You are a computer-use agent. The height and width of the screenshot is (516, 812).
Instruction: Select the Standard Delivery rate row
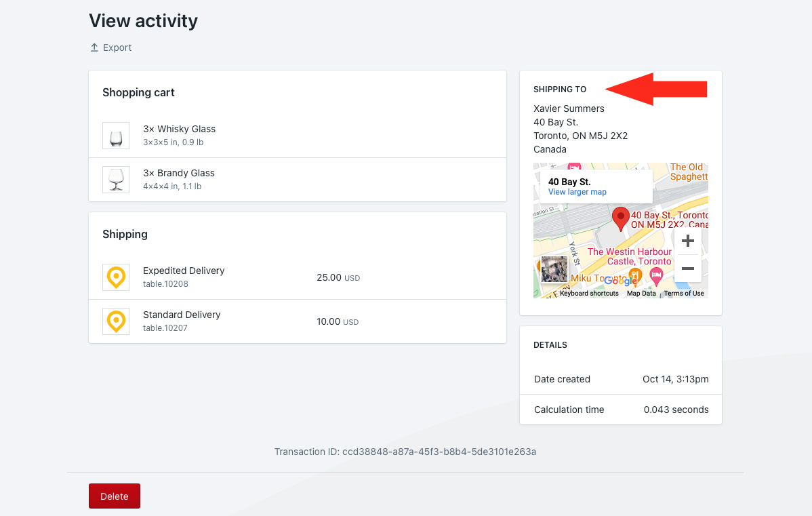297,321
